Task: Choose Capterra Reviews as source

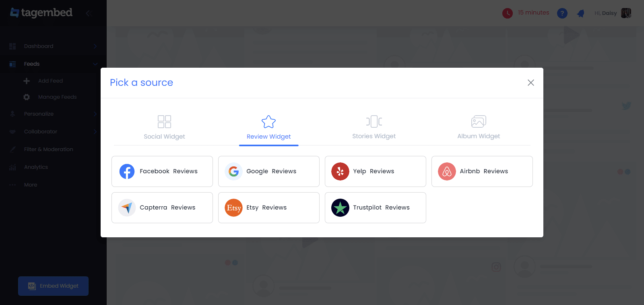Action: point(162,207)
